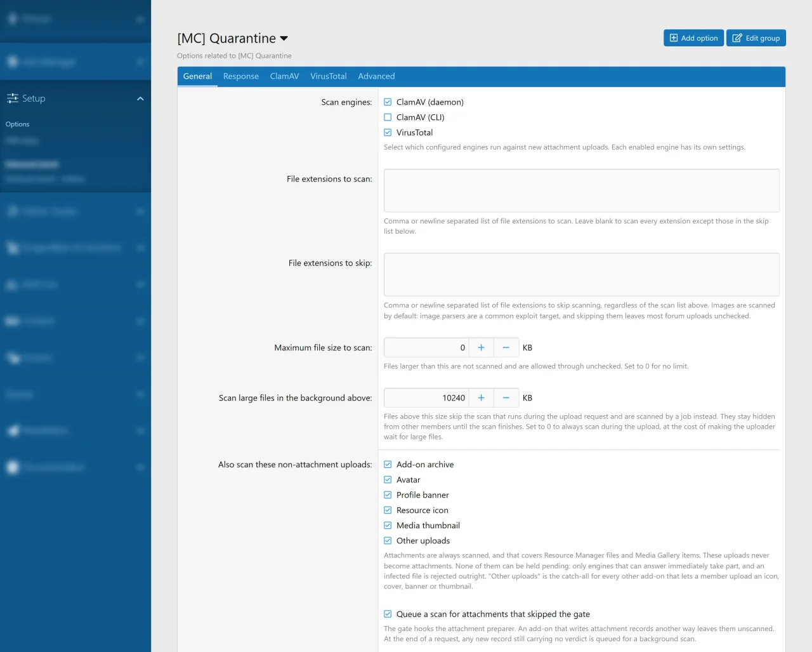Toggle the Avatar upload scanning checkbox

(x=388, y=480)
